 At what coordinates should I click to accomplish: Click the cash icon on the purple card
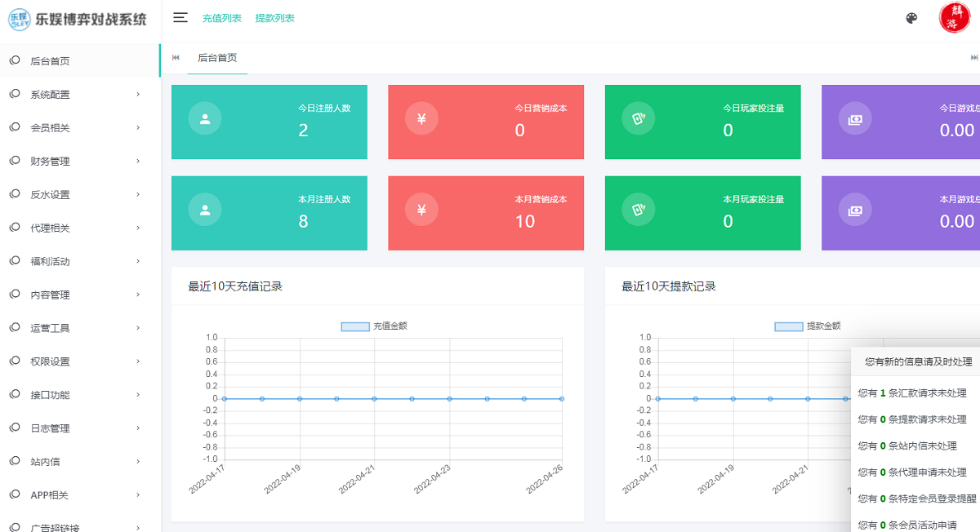[x=854, y=117]
